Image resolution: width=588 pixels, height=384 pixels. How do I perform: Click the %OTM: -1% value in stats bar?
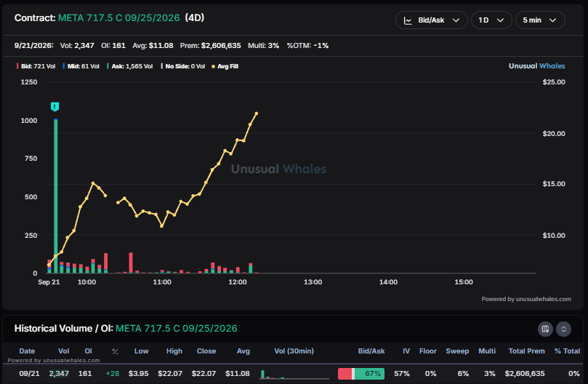click(307, 45)
